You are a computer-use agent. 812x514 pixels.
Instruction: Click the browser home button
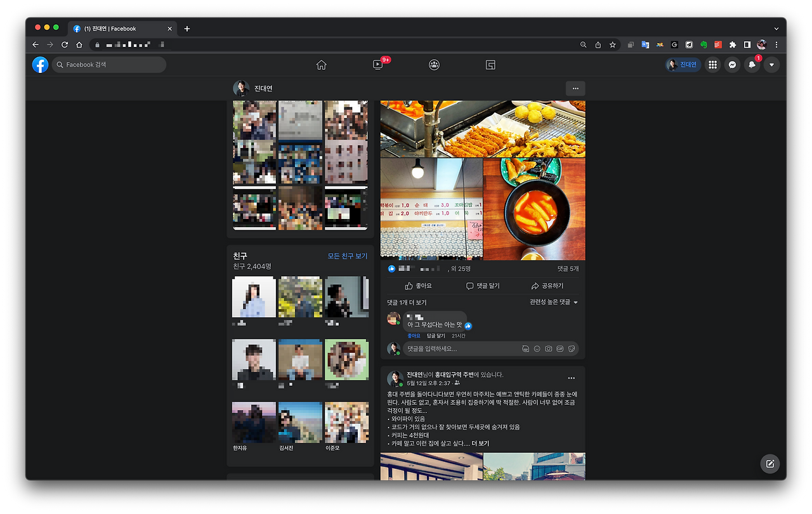point(79,45)
